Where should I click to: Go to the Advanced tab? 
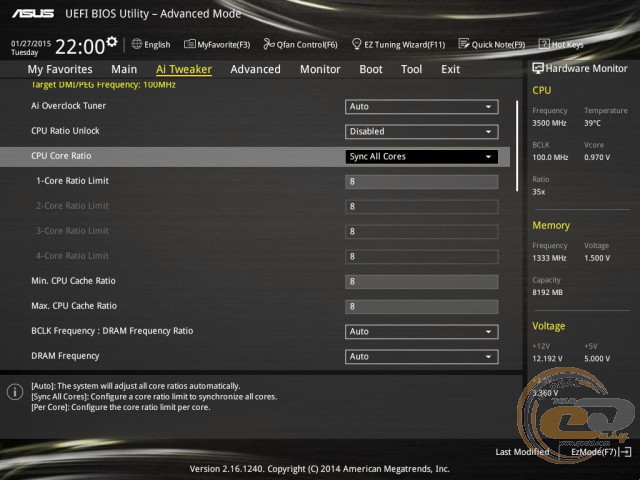(x=256, y=69)
